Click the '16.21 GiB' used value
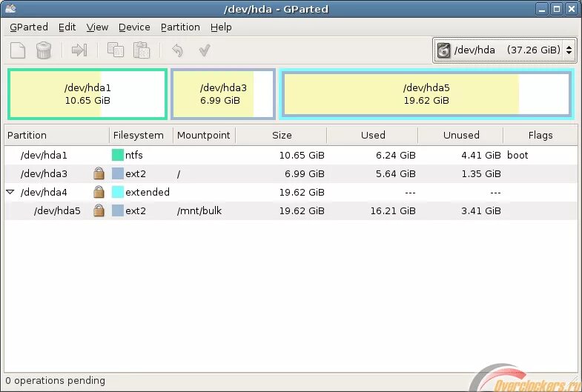The image size is (582, 392). [x=393, y=210]
